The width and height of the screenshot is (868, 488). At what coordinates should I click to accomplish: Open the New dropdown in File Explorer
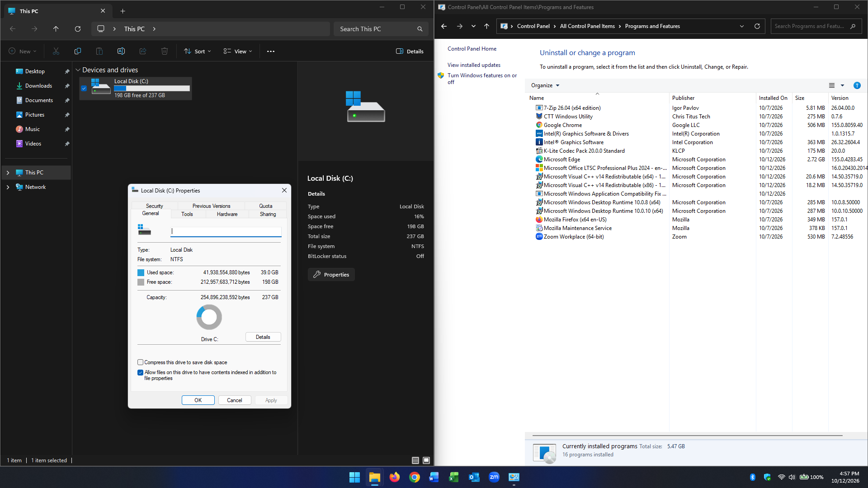[23, 51]
